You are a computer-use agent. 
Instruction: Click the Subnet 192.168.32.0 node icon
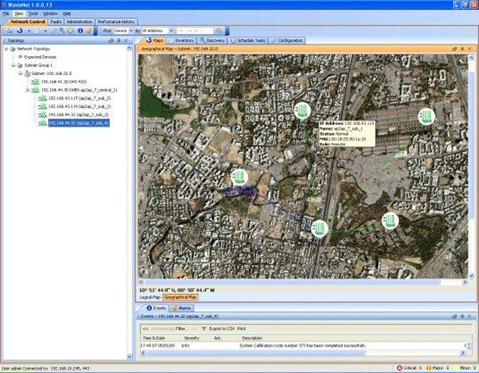click(27, 73)
